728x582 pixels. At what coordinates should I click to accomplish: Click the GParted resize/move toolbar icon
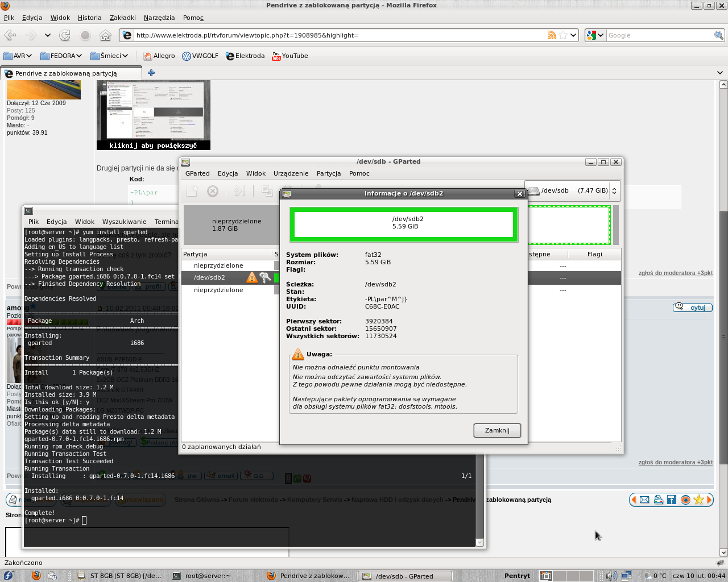point(239,191)
